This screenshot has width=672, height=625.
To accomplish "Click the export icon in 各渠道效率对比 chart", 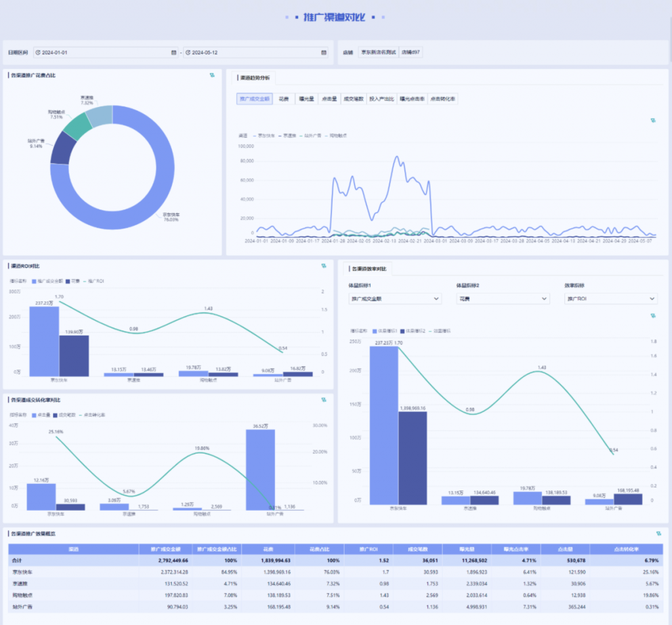I will [x=653, y=316].
